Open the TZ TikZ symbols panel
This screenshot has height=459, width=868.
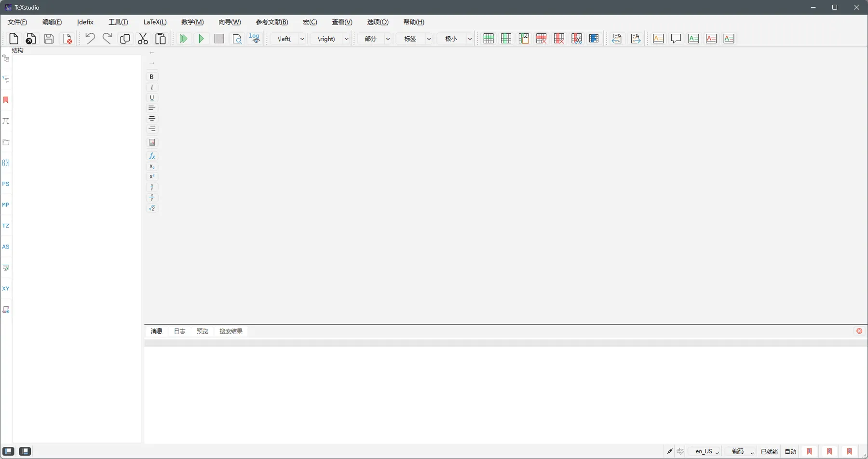tap(6, 226)
